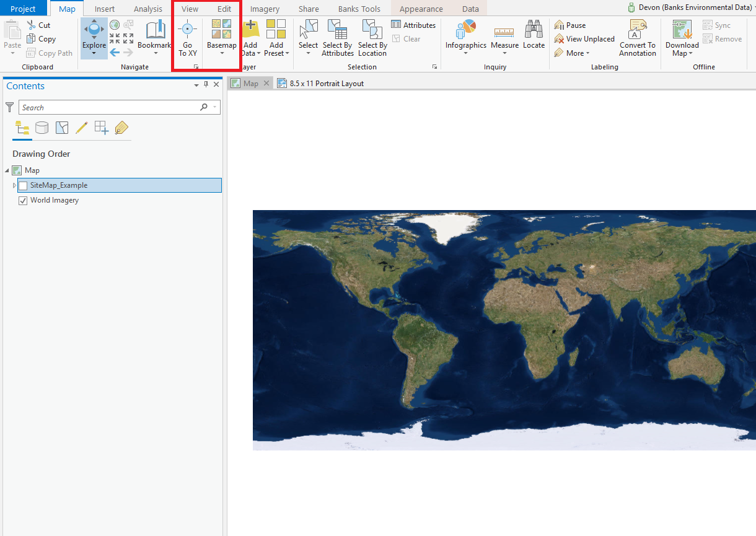Viewport: 756px width, 536px height.
Task: Open the 8.5 x 11 Portrait Layout tab
Action: coord(326,82)
